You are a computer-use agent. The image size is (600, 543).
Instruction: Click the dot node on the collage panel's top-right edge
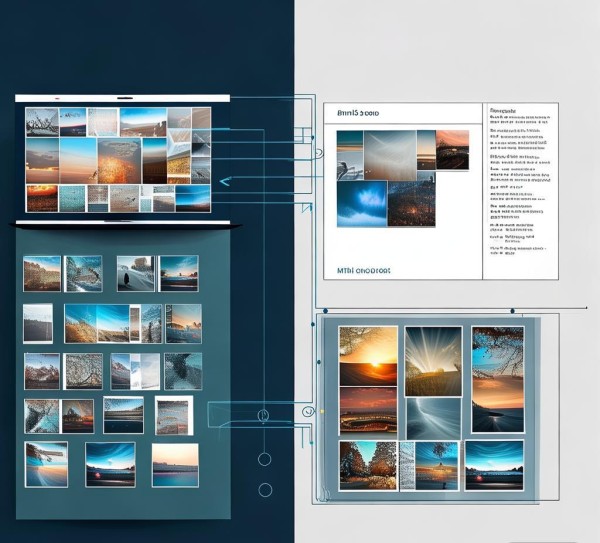coord(512,310)
